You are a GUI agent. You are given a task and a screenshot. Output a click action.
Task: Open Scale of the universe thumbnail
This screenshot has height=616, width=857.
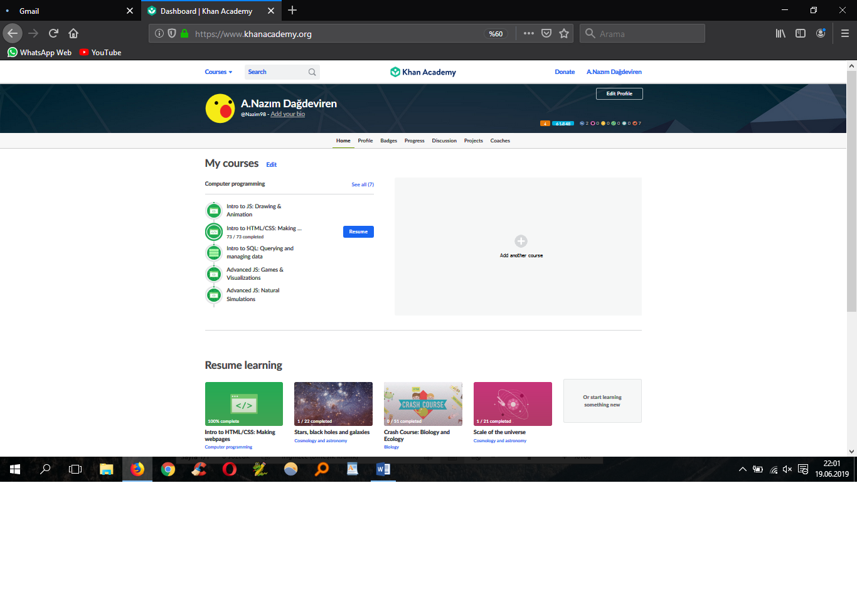pos(513,404)
